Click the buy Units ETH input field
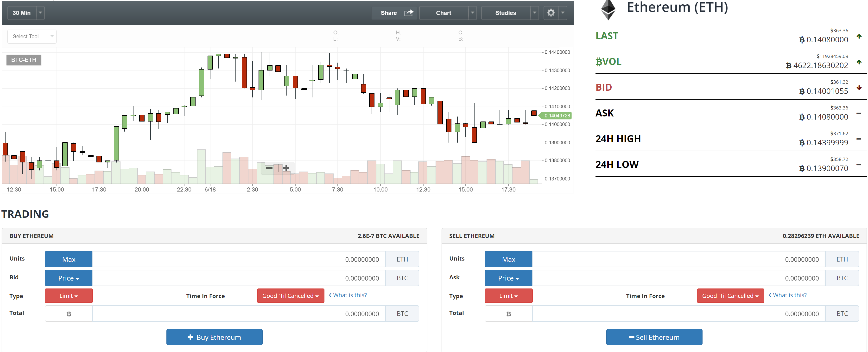 pyautogui.click(x=238, y=259)
